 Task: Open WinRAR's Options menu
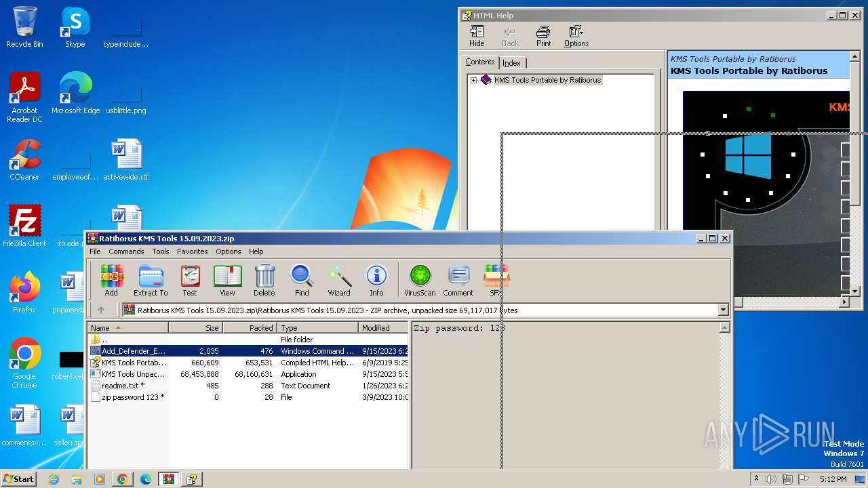229,251
